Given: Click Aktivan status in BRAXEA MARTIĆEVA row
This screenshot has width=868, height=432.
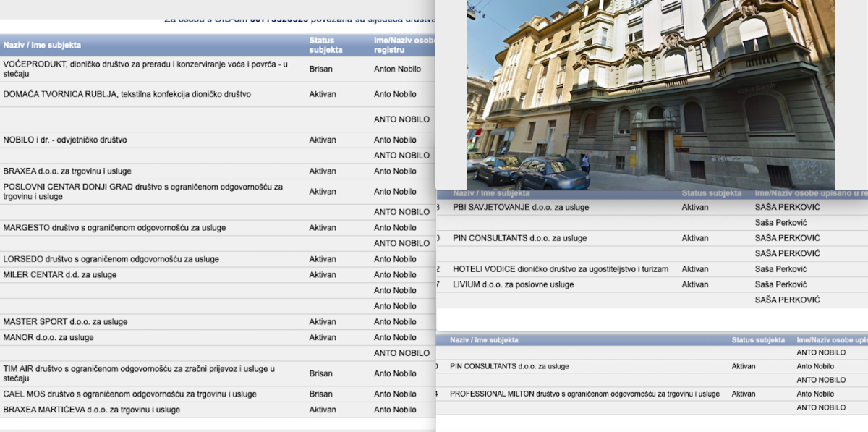Looking at the screenshot, I should (323, 410).
